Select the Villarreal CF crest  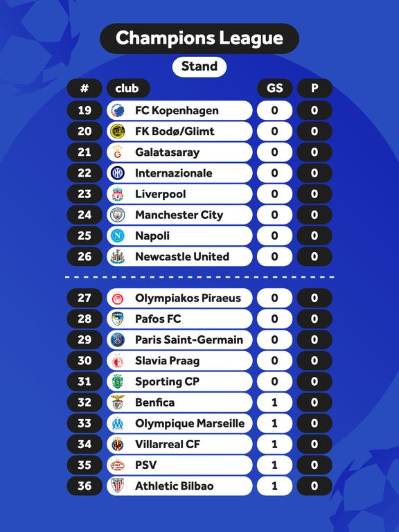tap(118, 445)
